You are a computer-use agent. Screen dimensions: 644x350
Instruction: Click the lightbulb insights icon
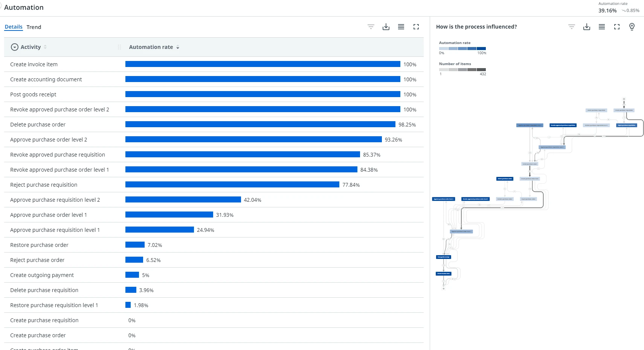coord(632,27)
